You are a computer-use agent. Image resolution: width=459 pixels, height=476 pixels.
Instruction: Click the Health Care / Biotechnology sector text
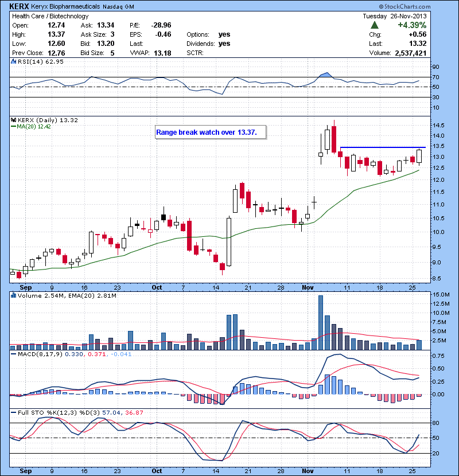click(x=50, y=16)
